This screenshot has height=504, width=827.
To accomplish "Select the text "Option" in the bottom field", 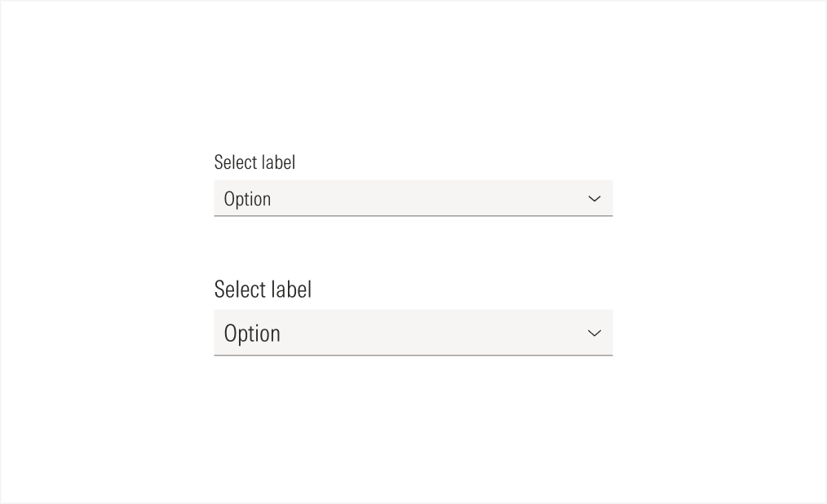I will 251,333.
